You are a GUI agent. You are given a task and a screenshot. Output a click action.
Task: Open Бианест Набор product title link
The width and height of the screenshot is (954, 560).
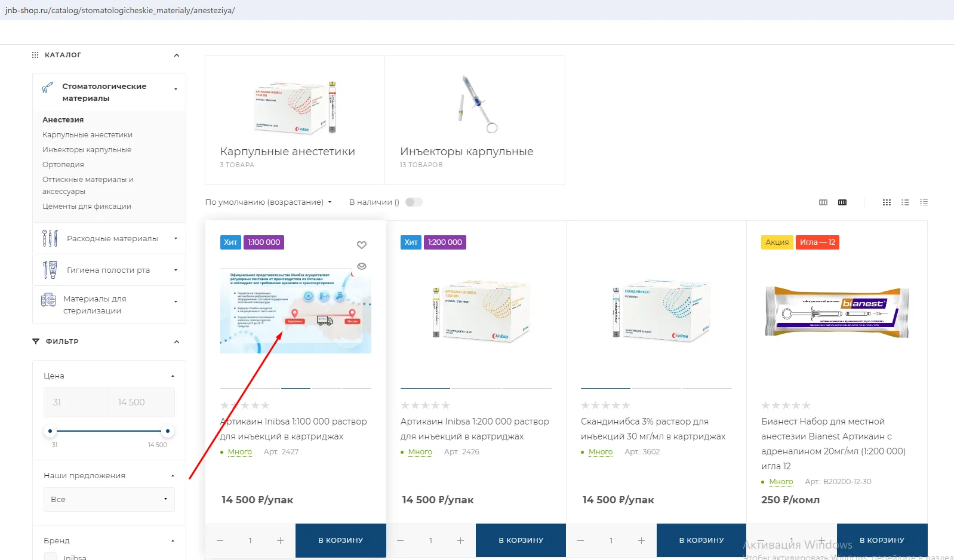(x=833, y=444)
